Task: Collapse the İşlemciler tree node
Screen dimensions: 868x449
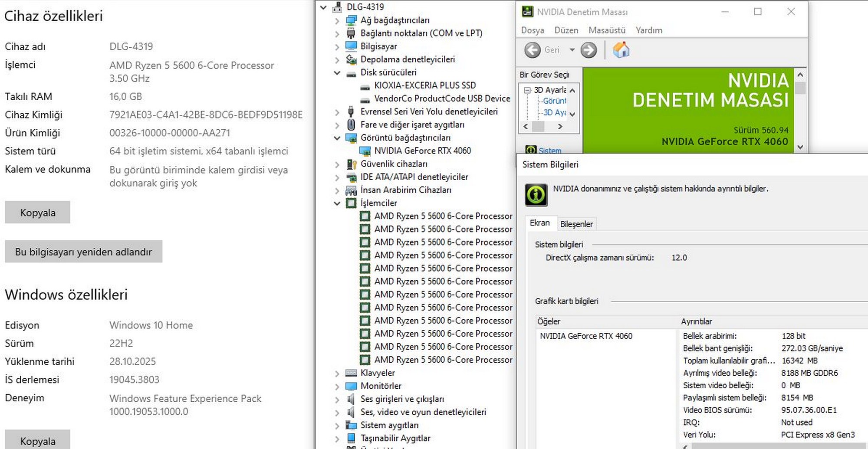Action: pyautogui.click(x=337, y=203)
